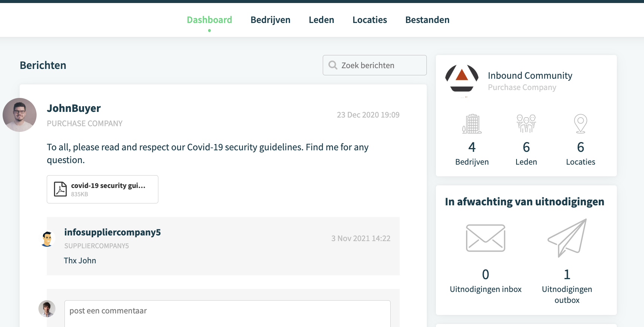Focus the 'post een commentaar' input

coord(227,313)
